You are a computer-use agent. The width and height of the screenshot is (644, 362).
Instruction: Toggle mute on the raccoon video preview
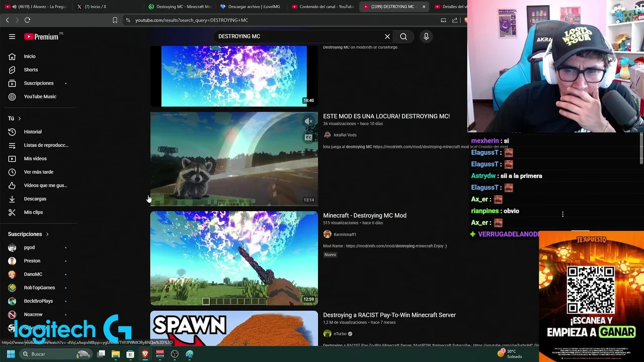[x=308, y=121]
